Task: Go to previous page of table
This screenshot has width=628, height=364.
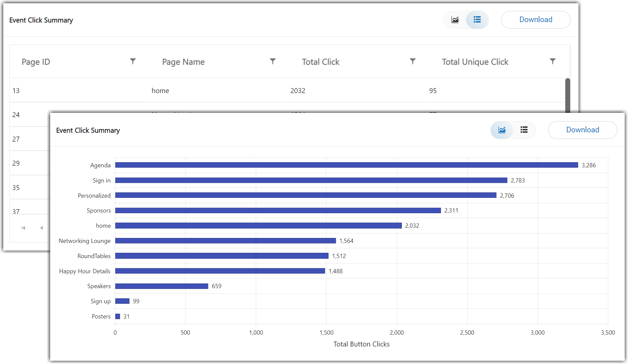Action: [41, 228]
